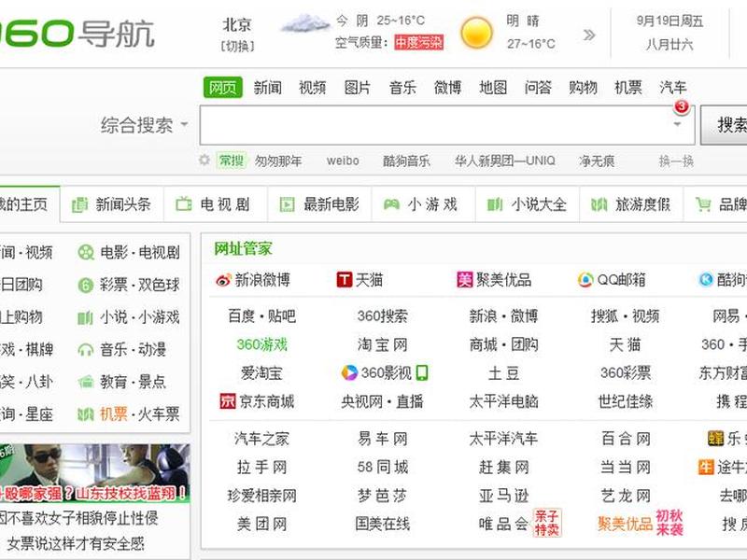Select the 图片 search tab

pyautogui.click(x=358, y=87)
